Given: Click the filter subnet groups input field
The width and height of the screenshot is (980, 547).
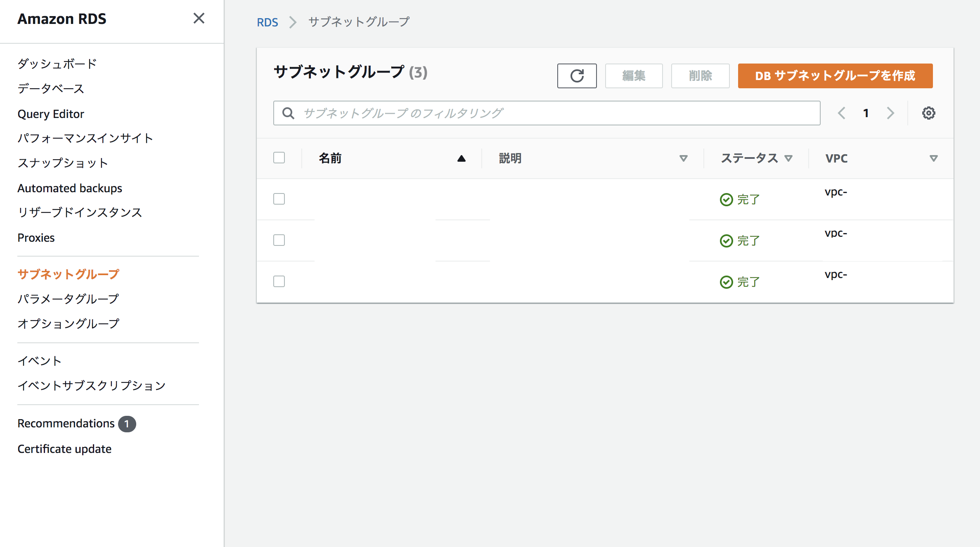Looking at the screenshot, I should click(x=547, y=113).
